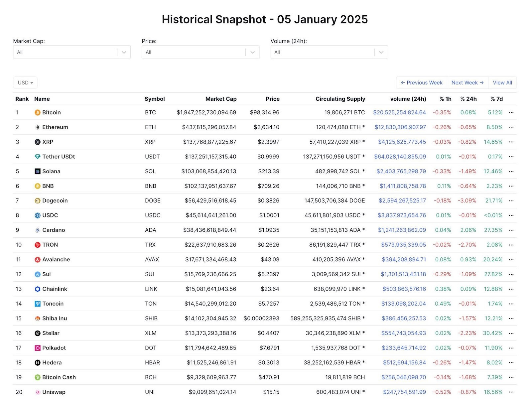Click the Bitcoin Cash logo icon

38,377
